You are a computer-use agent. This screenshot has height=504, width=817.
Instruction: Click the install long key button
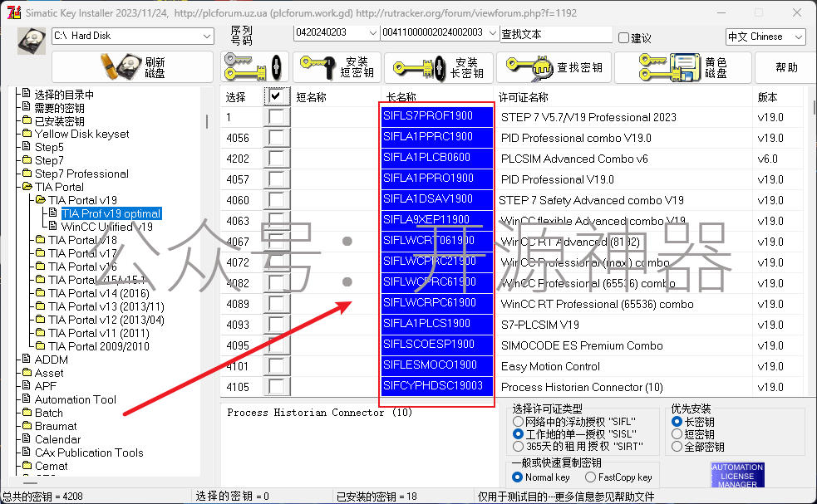click(439, 67)
